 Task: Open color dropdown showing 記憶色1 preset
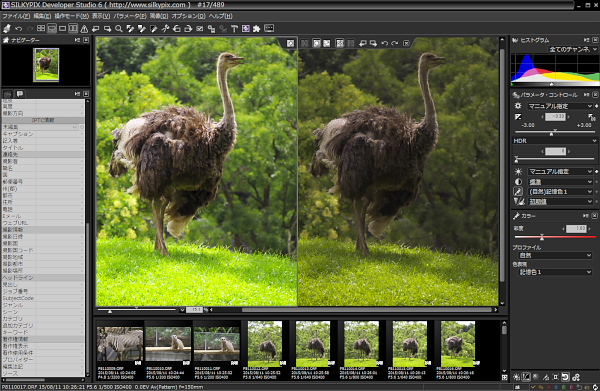pos(559,192)
